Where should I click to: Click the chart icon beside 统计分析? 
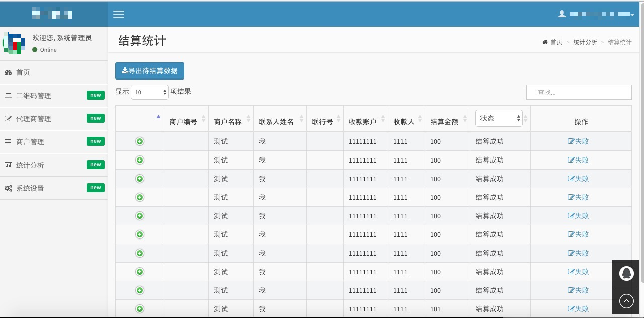[8, 165]
